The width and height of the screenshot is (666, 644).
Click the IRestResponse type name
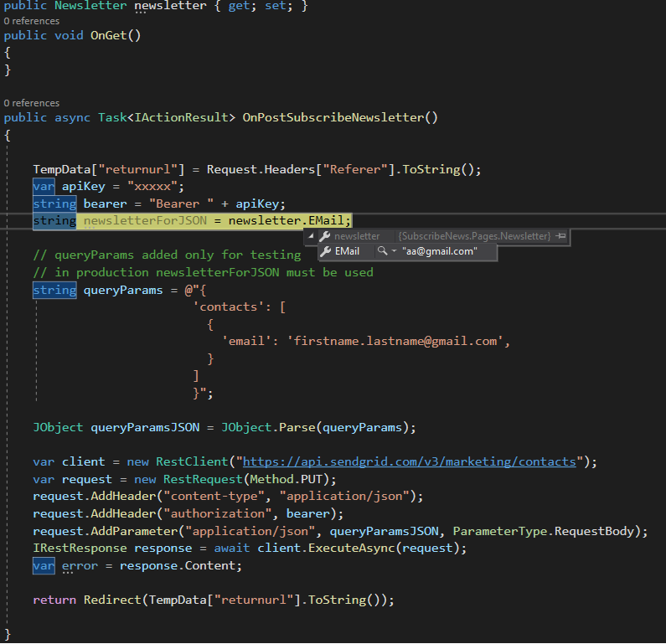pyautogui.click(x=80, y=548)
